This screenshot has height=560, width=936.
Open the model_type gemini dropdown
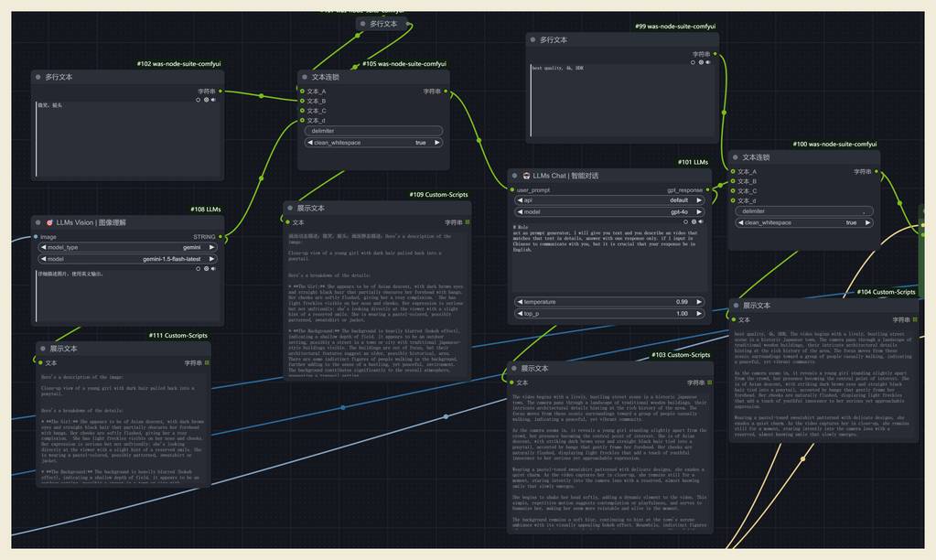(x=128, y=247)
